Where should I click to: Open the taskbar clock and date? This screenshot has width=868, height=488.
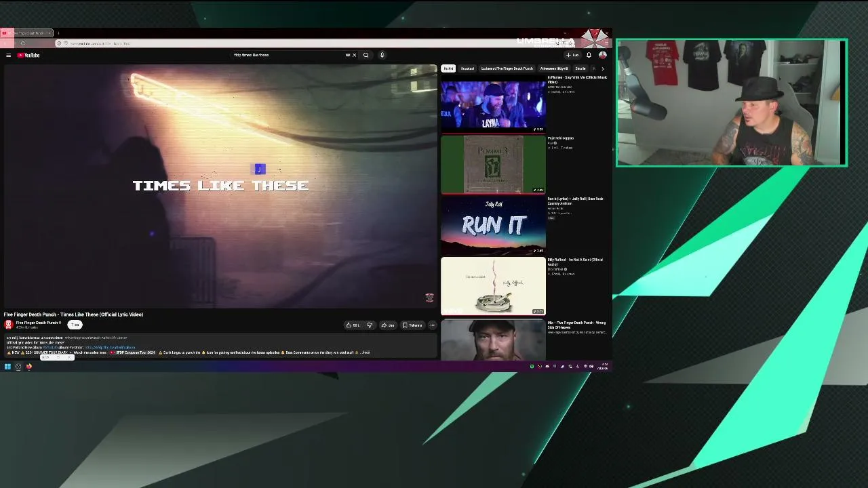tap(602, 367)
